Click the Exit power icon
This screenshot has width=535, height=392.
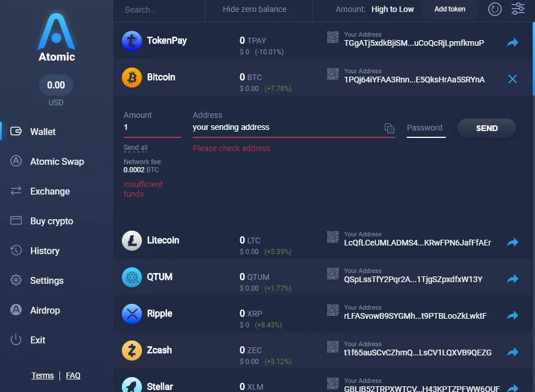[x=16, y=339]
